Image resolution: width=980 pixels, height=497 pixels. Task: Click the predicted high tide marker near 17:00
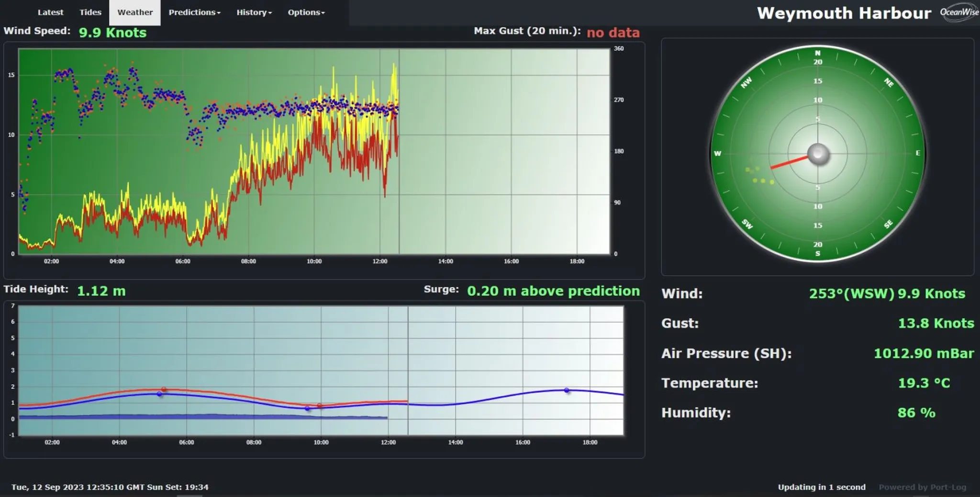pyautogui.click(x=567, y=390)
